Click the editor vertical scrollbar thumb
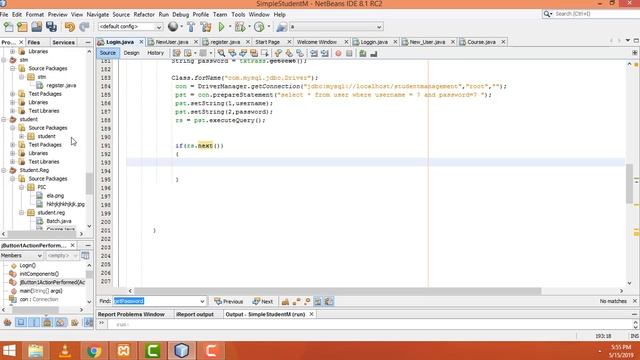The width and height of the screenshot is (640, 360). coord(629,183)
